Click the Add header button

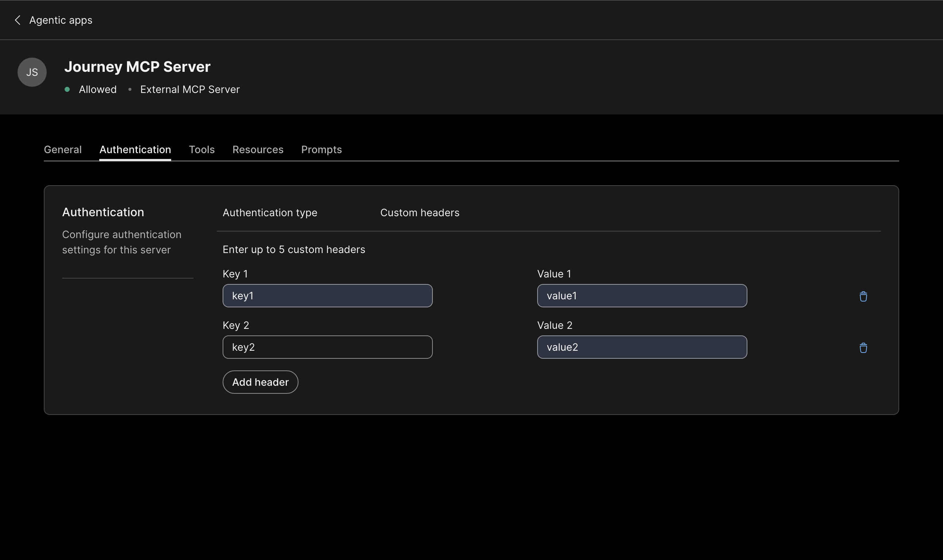260,382
